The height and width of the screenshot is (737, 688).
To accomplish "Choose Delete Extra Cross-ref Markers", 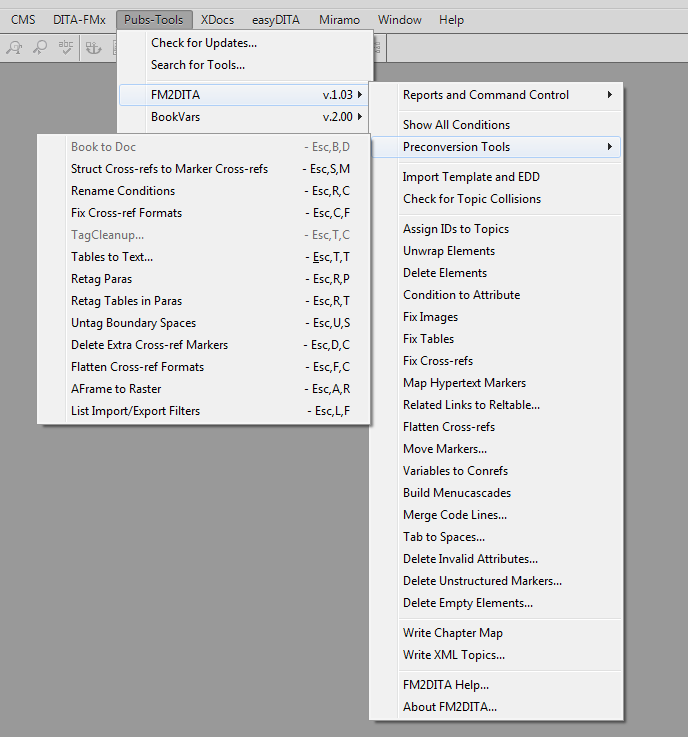I will point(203,345).
